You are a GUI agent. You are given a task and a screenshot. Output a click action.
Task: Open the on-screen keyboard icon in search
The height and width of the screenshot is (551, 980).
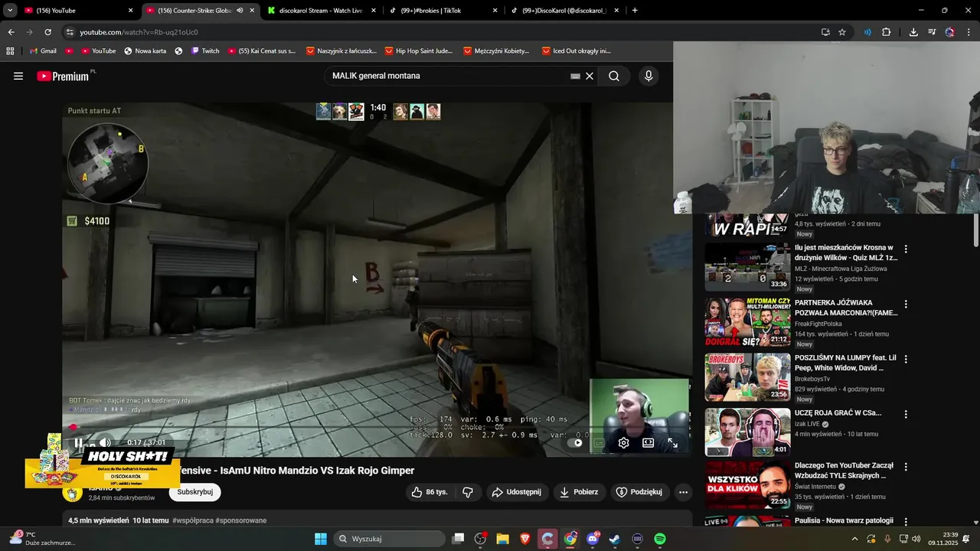pyautogui.click(x=575, y=76)
